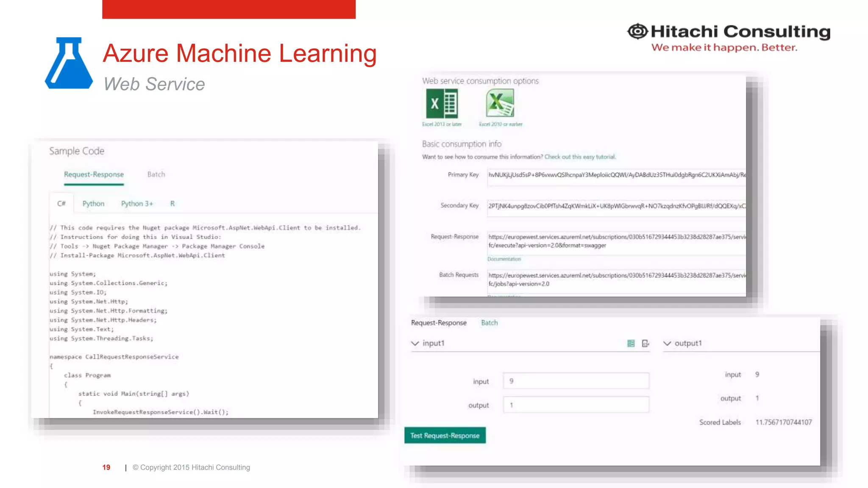Image resolution: width=868 pixels, height=488 pixels.
Task: Click the 'We make it happen. Better.' tagline
Action: 724,47
